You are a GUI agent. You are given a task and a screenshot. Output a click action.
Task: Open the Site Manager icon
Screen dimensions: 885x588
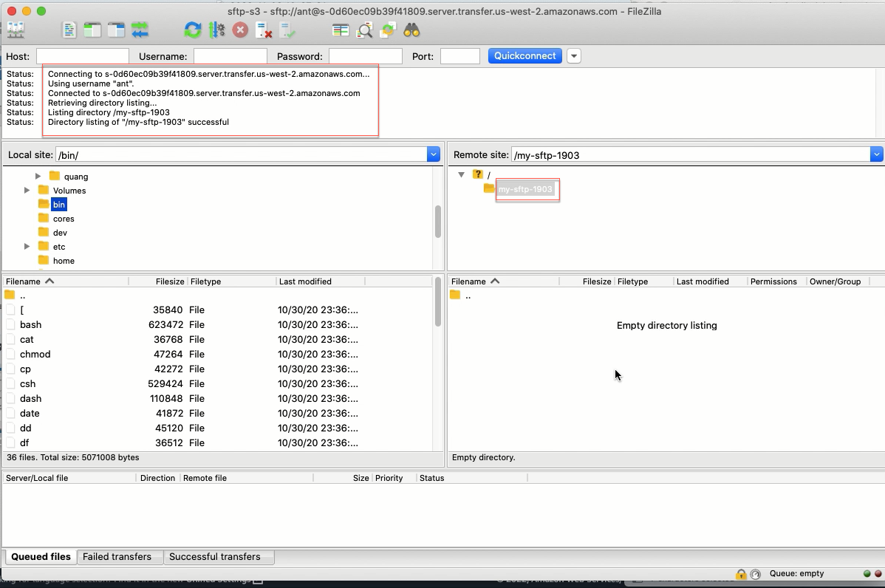point(16,30)
